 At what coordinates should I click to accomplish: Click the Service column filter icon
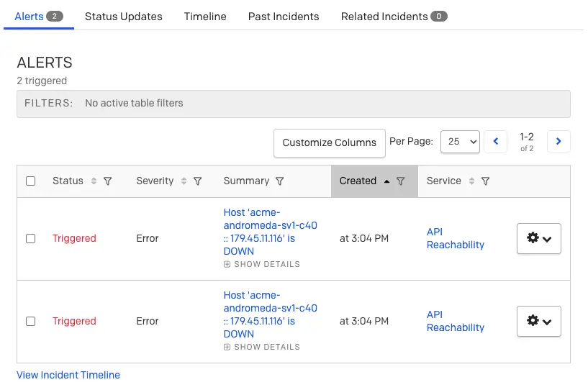coord(485,181)
